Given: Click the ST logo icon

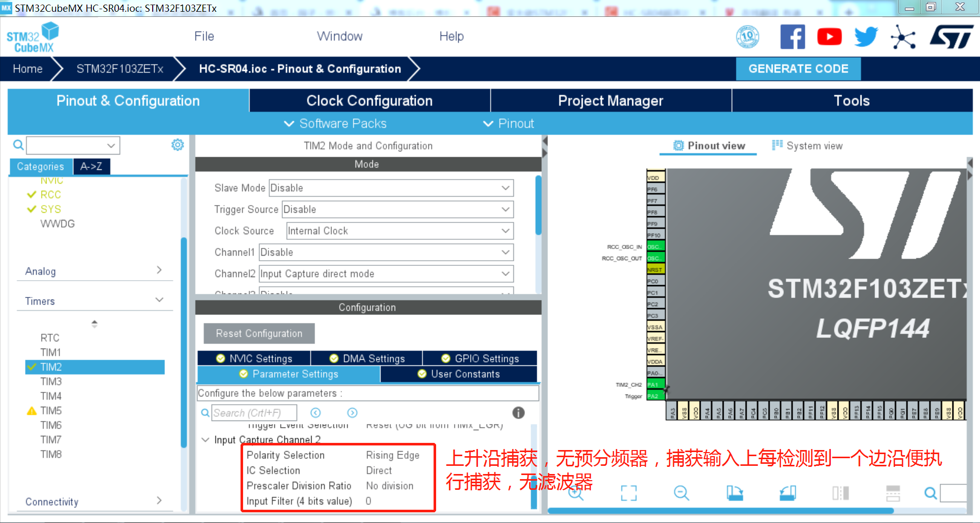Looking at the screenshot, I should tap(951, 37).
